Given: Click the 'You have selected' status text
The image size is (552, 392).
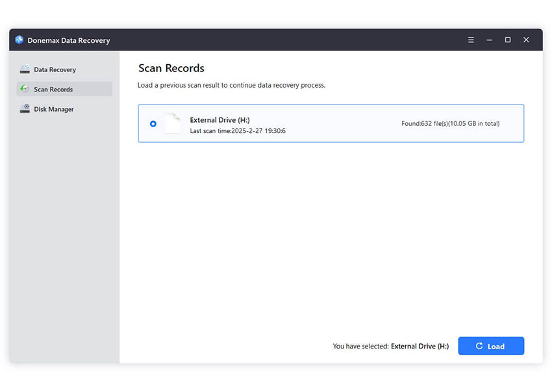Looking at the screenshot, I should [x=391, y=347].
